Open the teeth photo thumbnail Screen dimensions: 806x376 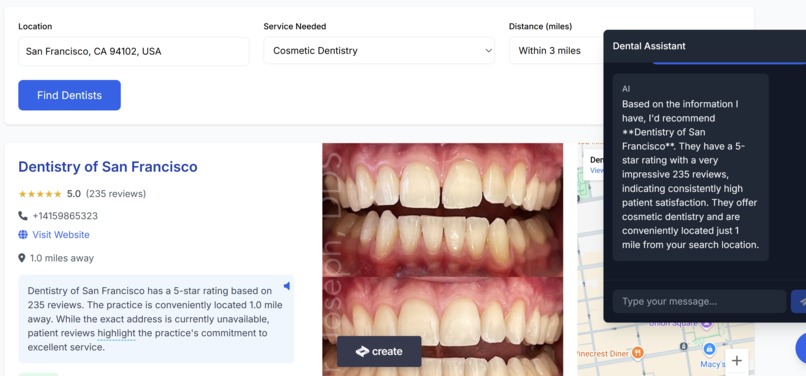(442, 259)
